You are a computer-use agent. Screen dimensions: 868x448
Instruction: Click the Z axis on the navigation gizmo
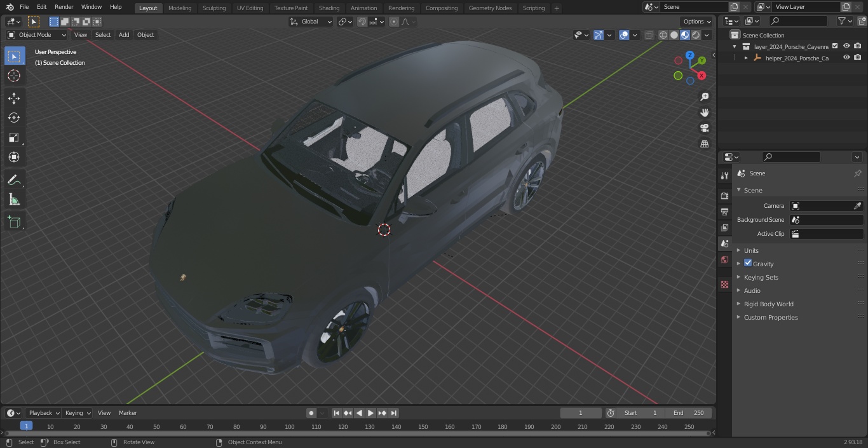click(x=689, y=55)
